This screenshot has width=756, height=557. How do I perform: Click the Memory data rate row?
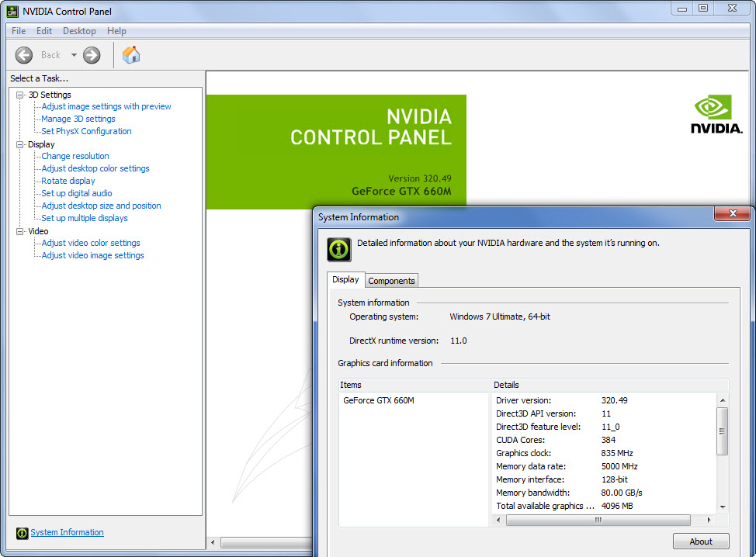tap(605, 466)
